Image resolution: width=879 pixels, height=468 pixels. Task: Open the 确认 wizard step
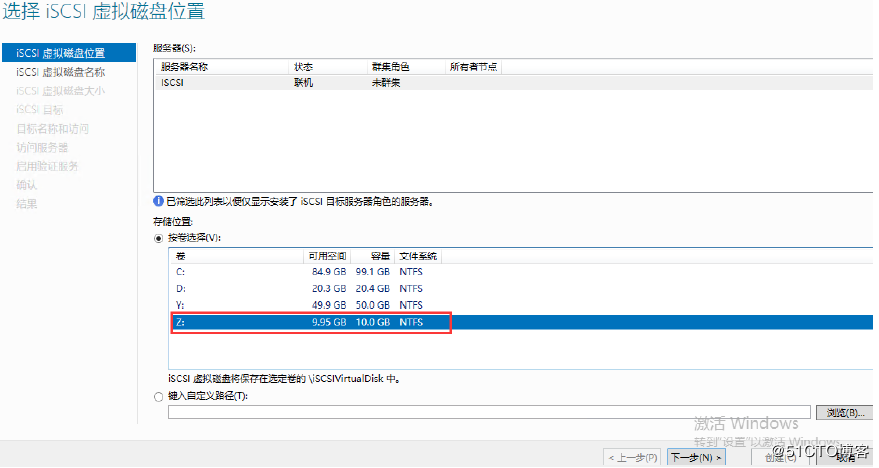pyautogui.click(x=26, y=184)
